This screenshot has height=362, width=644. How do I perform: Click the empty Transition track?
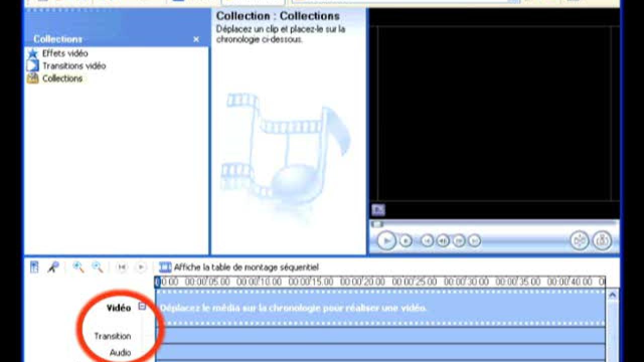tap(380, 335)
